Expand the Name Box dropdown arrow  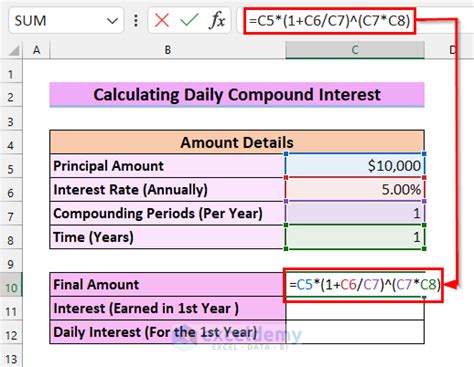coord(112,21)
